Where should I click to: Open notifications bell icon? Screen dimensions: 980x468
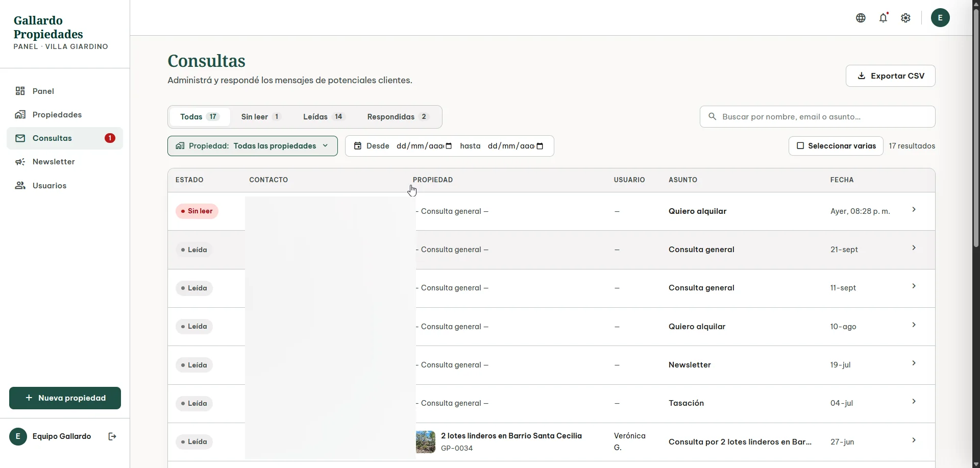click(x=884, y=18)
